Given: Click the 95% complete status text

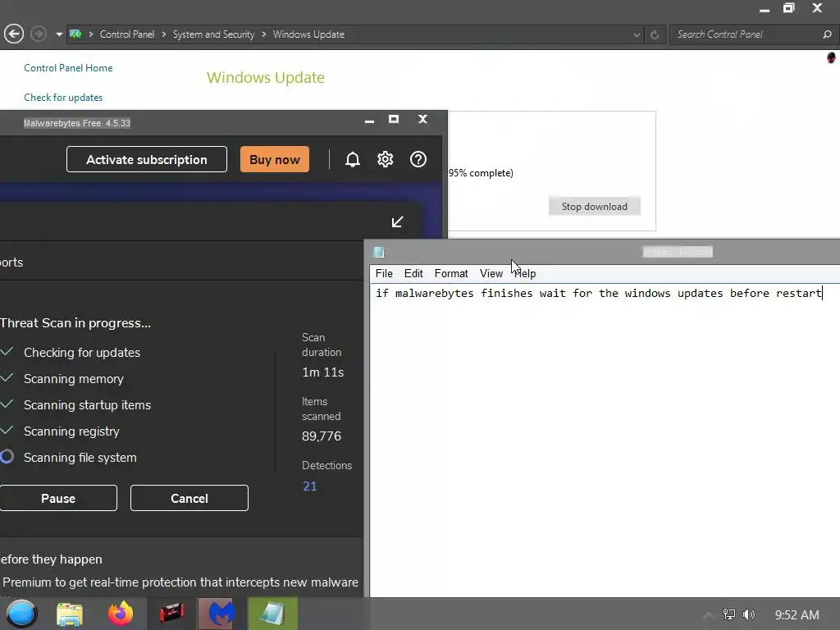Looking at the screenshot, I should (481, 173).
